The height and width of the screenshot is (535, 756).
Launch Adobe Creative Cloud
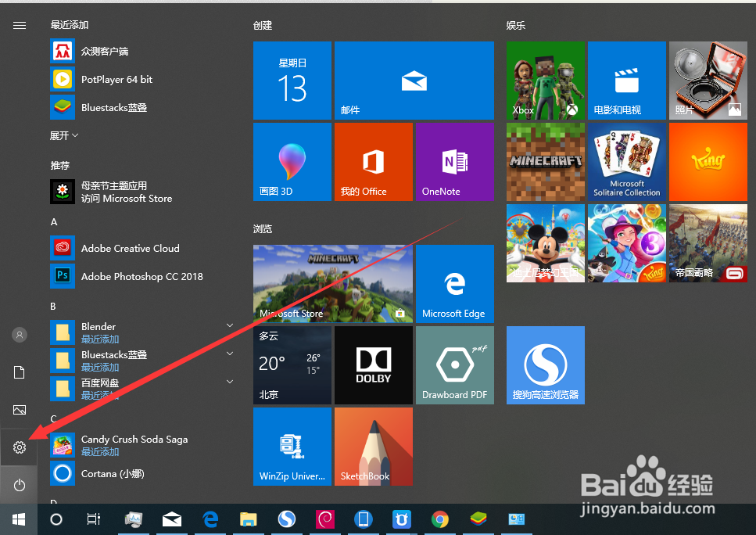pos(142,248)
